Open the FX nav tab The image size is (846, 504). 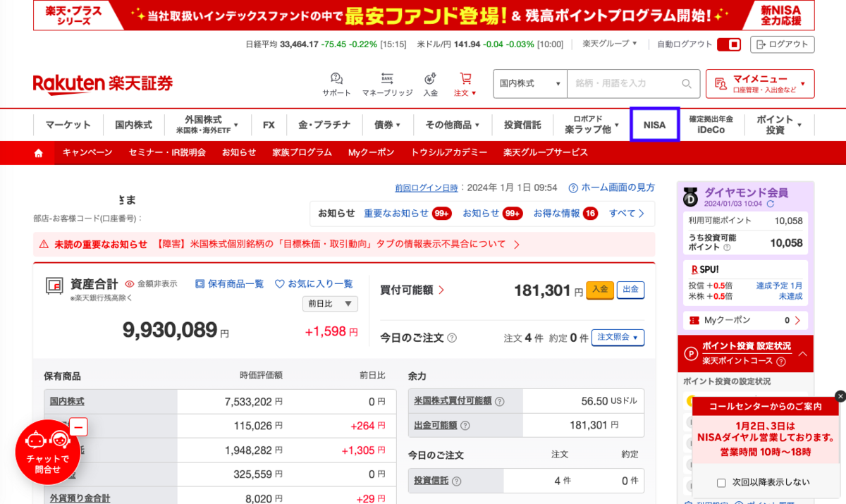(x=269, y=125)
